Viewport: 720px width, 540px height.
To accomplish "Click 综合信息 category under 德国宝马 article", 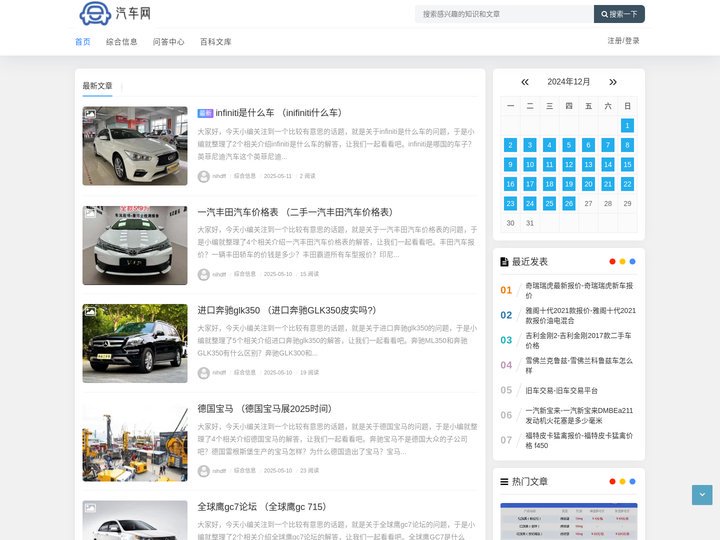I will point(245,471).
